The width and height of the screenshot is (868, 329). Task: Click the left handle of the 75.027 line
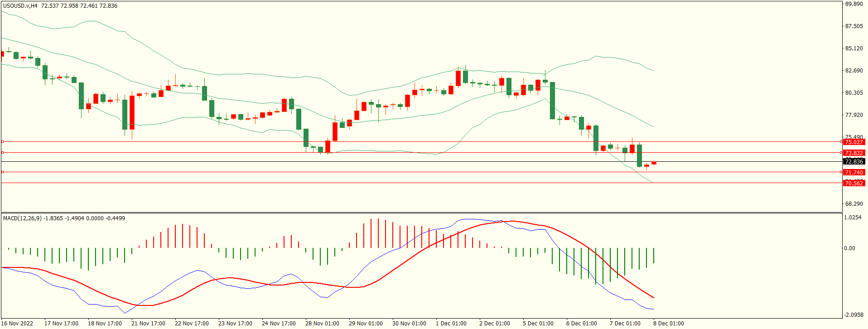3,142
